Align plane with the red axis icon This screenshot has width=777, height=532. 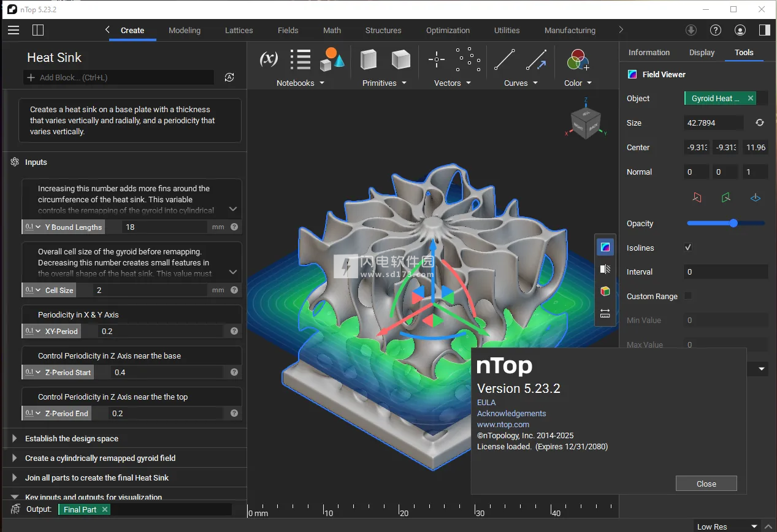click(697, 197)
